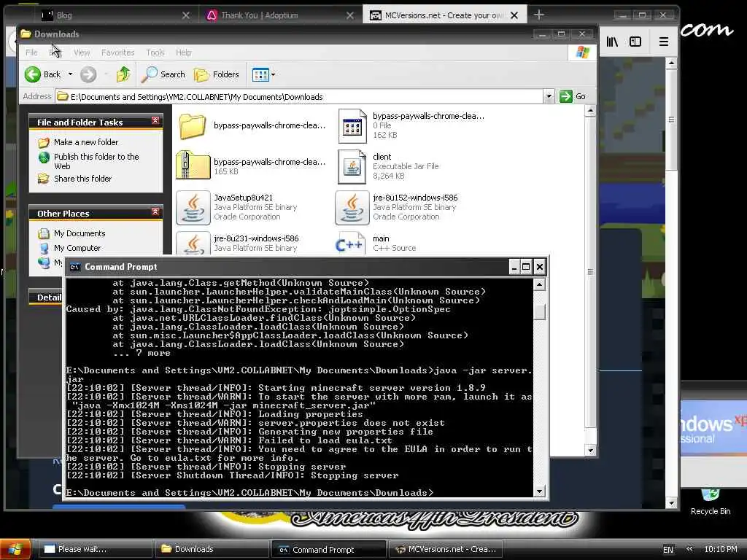Open My Documents in Other Places

pos(79,233)
